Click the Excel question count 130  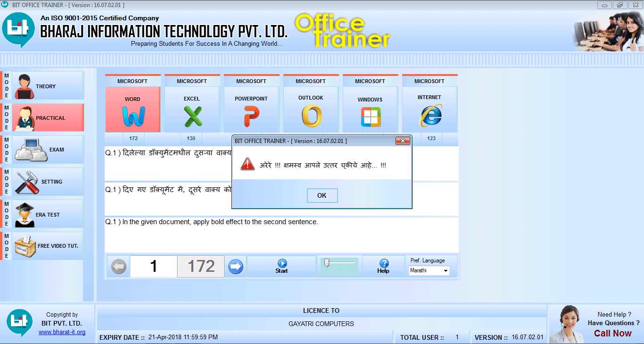click(x=191, y=138)
